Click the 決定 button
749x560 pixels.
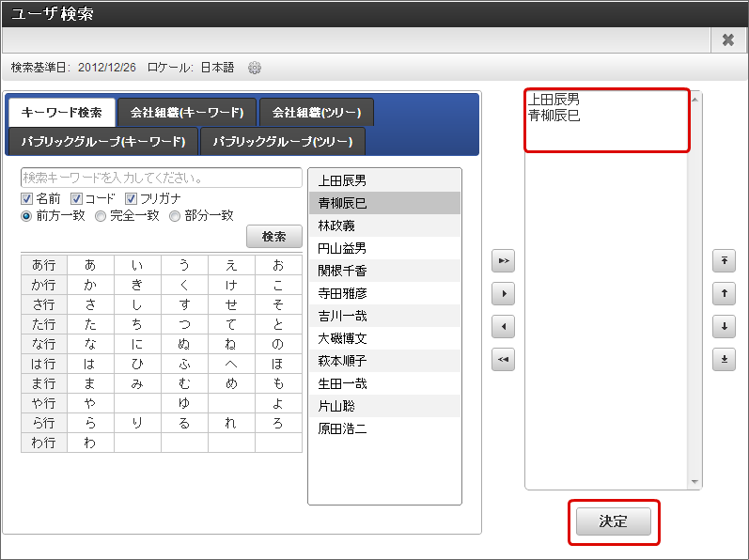click(x=614, y=521)
